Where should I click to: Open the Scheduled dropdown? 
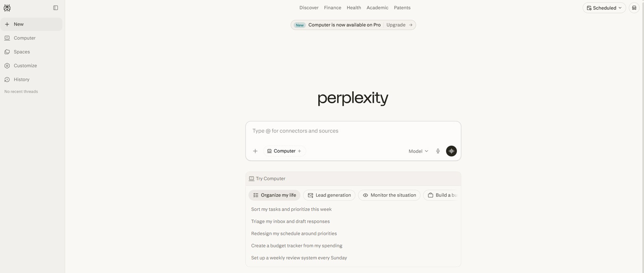tap(603, 7)
